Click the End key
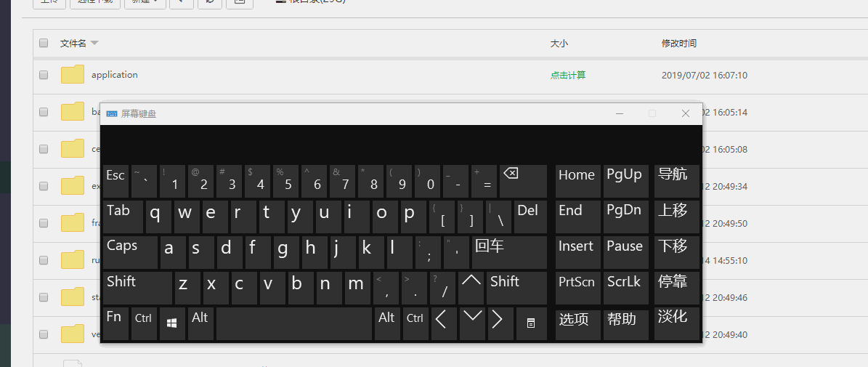The image size is (868, 367). pyautogui.click(x=578, y=217)
